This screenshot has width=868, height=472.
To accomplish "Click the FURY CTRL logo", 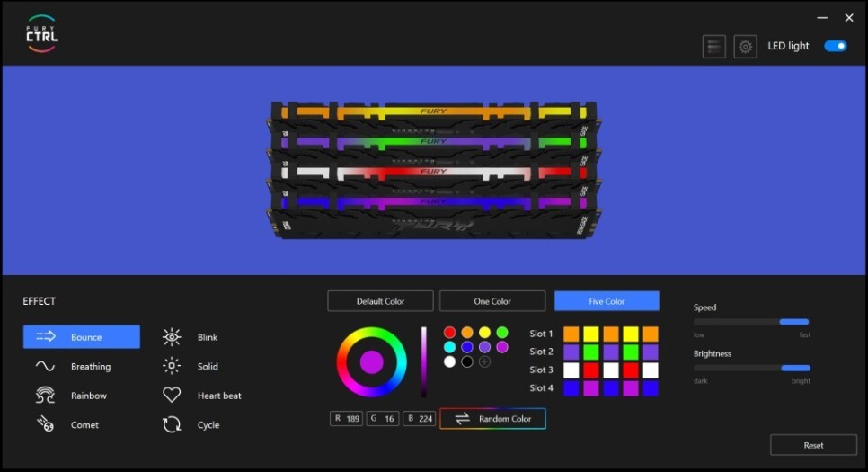I will coord(41,34).
